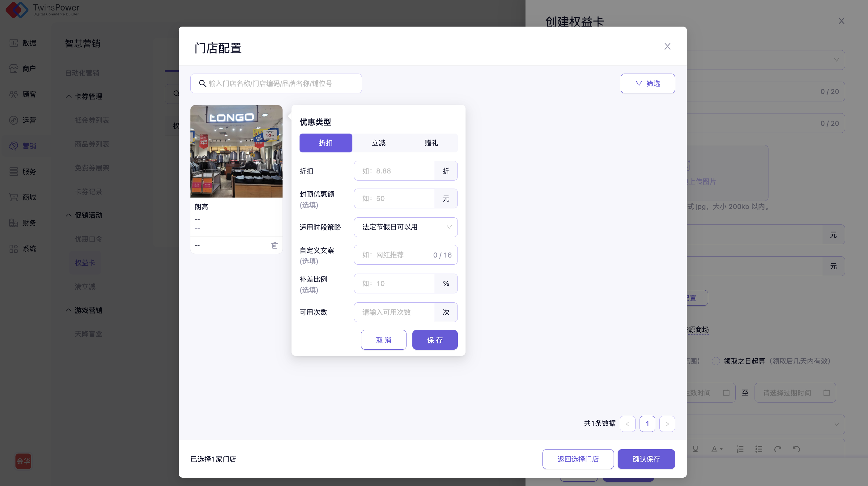
Task: Click the funnel icon on the 筛选 button
Action: [x=639, y=83]
